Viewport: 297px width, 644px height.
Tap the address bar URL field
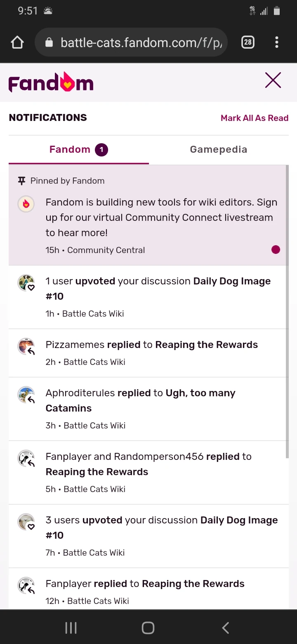tap(140, 43)
